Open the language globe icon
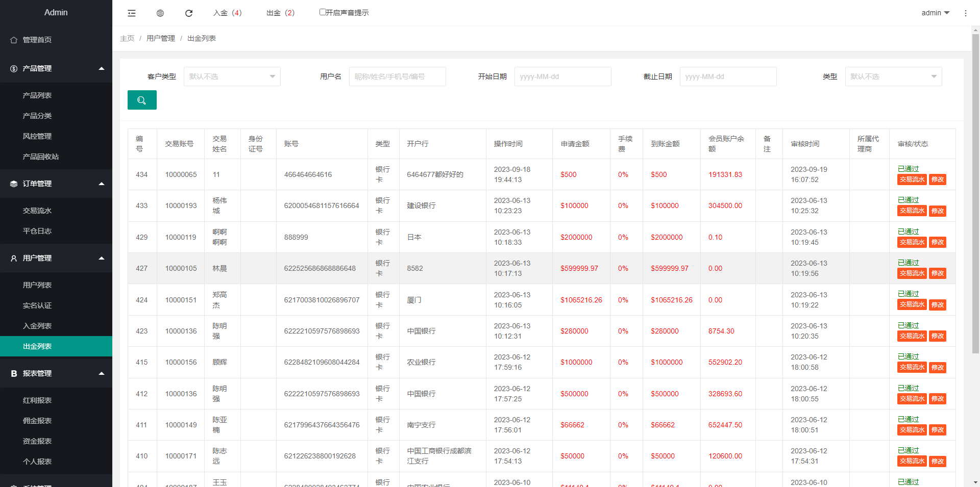This screenshot has height=487, width=980. 160,13
